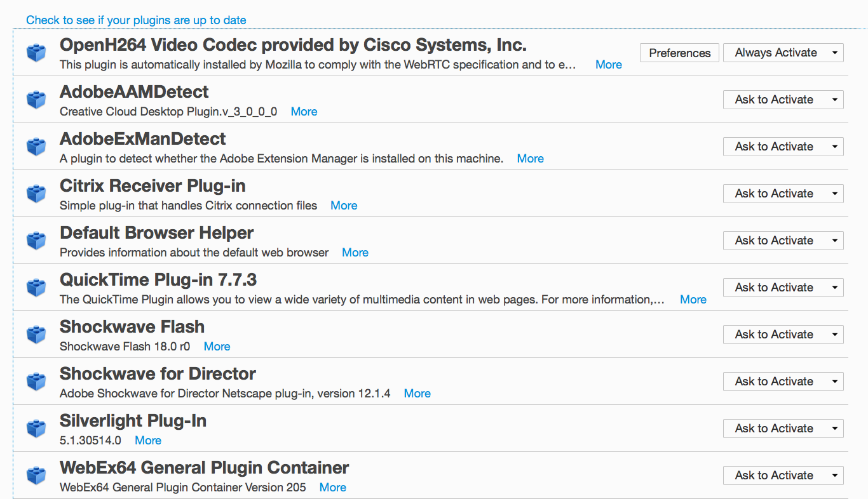
Task: Click the OpenH264 Video Codec plugin icon
Action: click(36, 53)
